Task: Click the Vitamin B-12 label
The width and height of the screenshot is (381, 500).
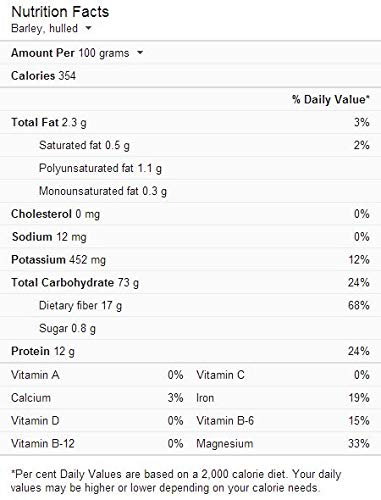Action: 43,444
